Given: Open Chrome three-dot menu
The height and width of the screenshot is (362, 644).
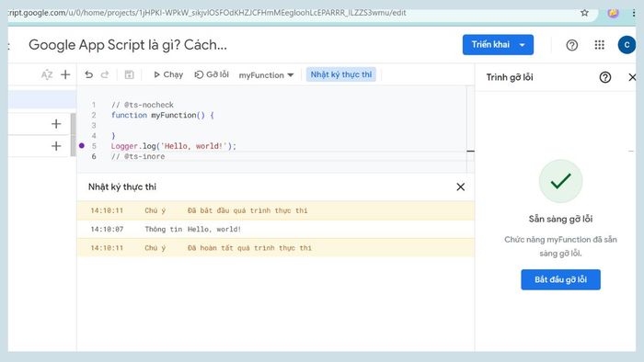Looking at the screenshot, I should pyautogui.click(x=634, y=13).
